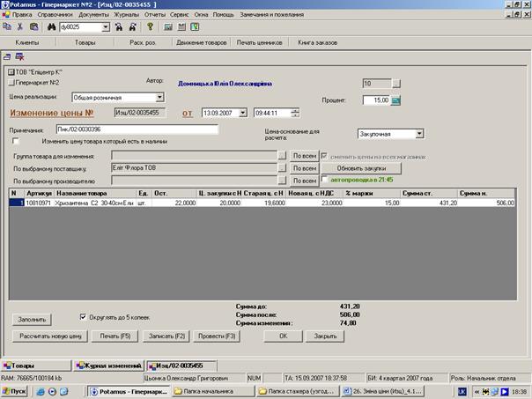Click the time spinner arrows for 09:44:11
The width and height of the screenshot is (532, 399).
pos(295,113)
